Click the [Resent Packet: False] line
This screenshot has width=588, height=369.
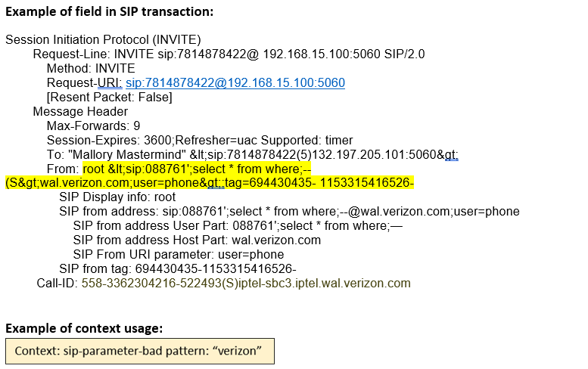point(109,97)
